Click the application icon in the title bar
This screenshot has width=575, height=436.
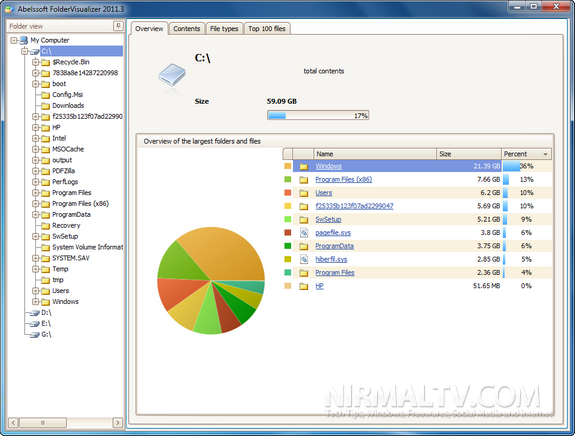[x=10, y=9]
